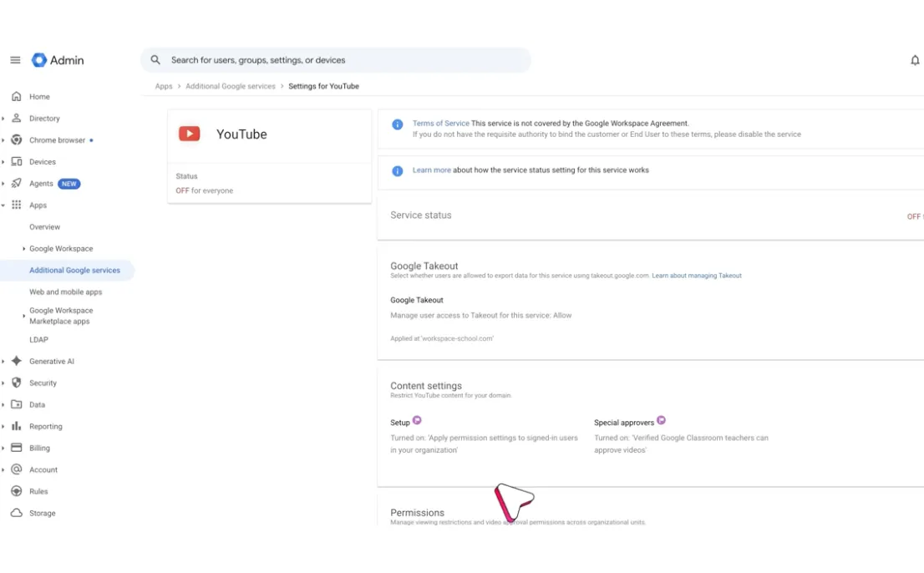Click "Applied at 'workspace-school.com'" text
Viewport: 924px width, 573px height.
click(442, 338)
